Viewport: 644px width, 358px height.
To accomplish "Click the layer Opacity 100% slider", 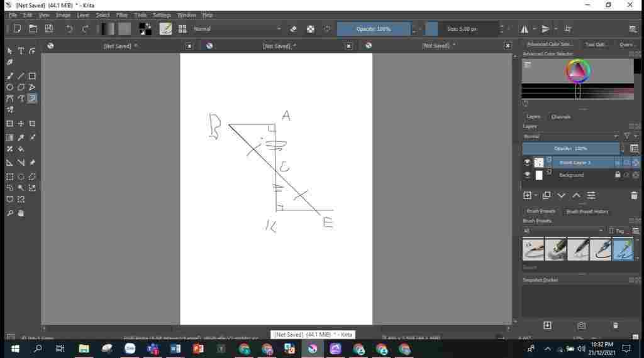I will (x=571, y=148).
